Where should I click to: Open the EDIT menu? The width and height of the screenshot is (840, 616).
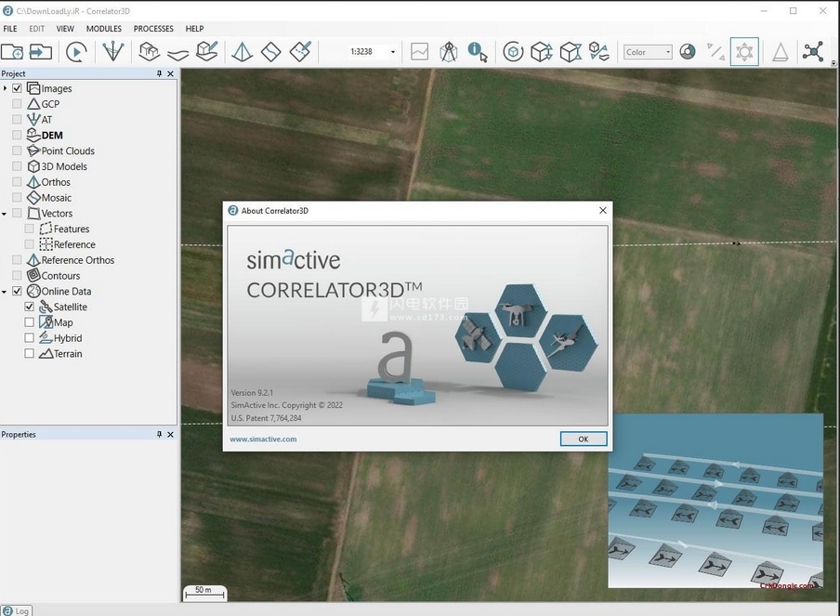coord(37,29)
